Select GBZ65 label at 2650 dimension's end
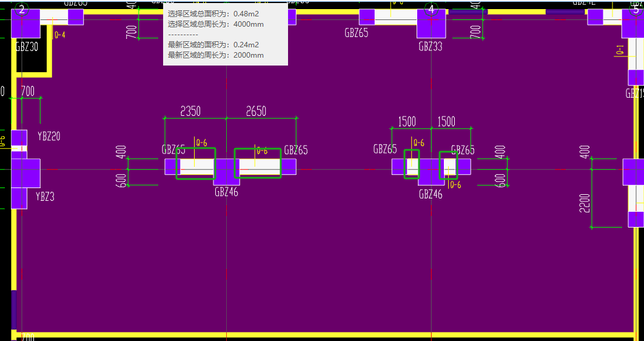644x341 pixels. (296, 149)
